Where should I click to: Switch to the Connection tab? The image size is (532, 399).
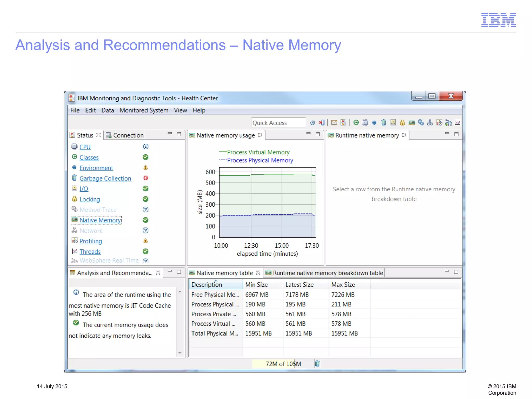coord(125,135)
